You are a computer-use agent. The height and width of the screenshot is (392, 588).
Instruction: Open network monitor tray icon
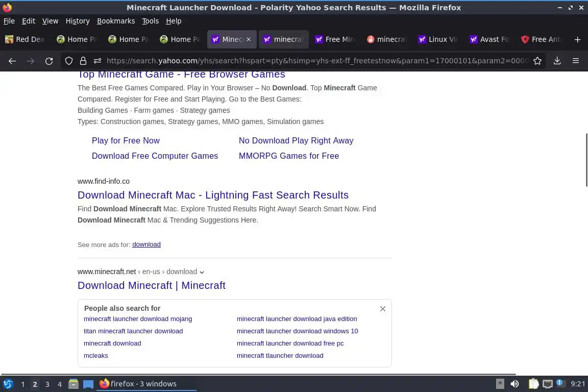click(x=548, y=384)
